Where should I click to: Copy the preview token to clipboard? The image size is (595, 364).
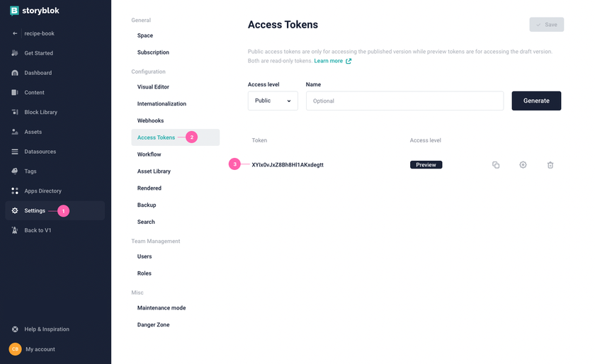coord(496,165)
